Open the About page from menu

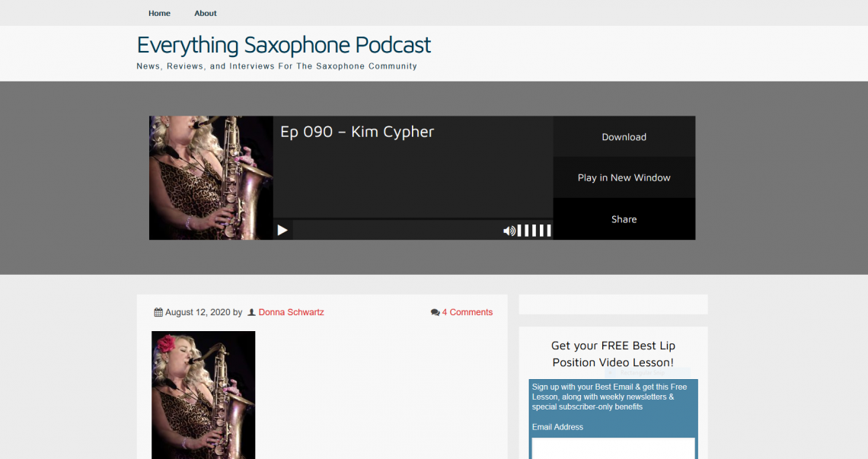click(205, 13)
